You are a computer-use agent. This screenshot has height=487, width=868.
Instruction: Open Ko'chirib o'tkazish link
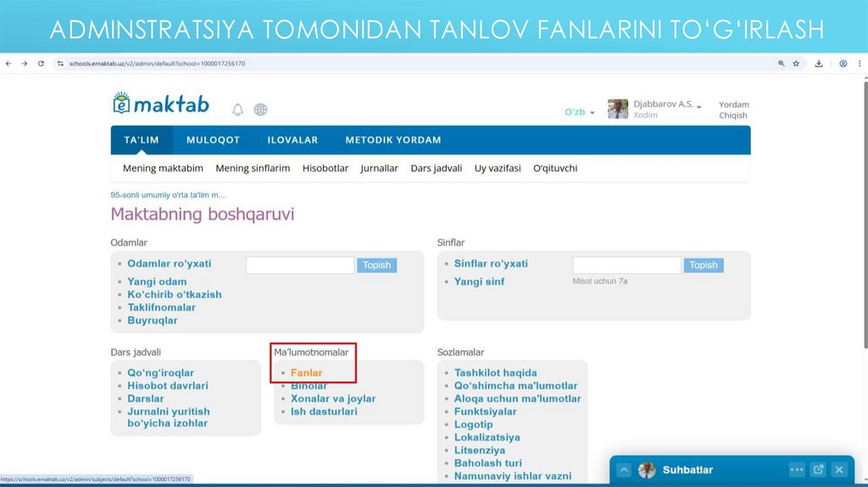[175, 294]
